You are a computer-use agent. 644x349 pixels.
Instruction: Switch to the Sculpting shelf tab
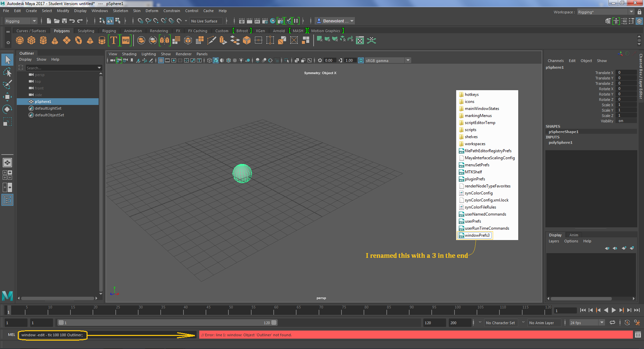tap(86, 31)
